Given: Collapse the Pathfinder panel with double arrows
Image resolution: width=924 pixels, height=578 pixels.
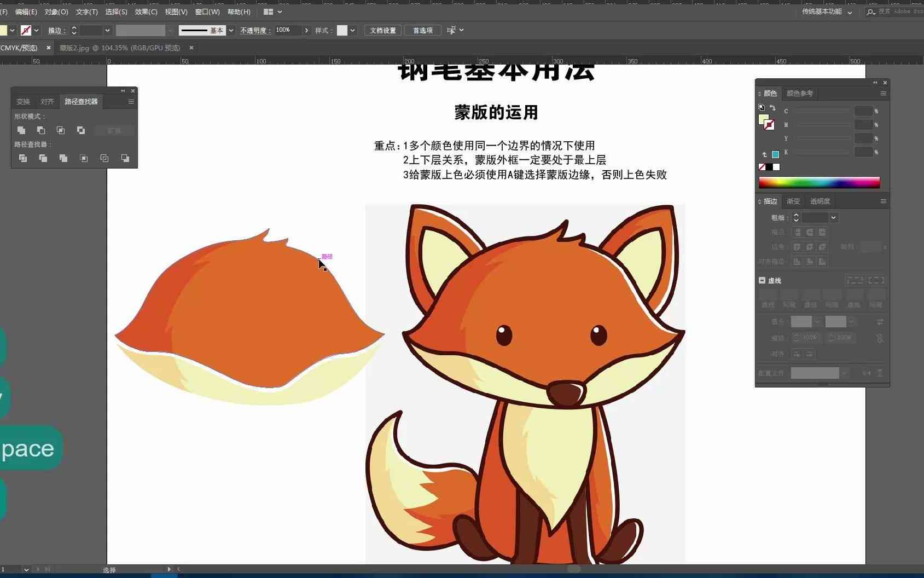Looking at the screenshot, I should (123, 91).
